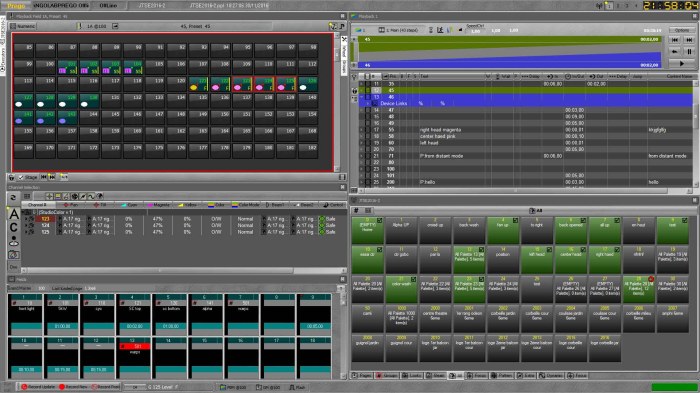Toggle the checkbox on the left head palette

[549, 250]
